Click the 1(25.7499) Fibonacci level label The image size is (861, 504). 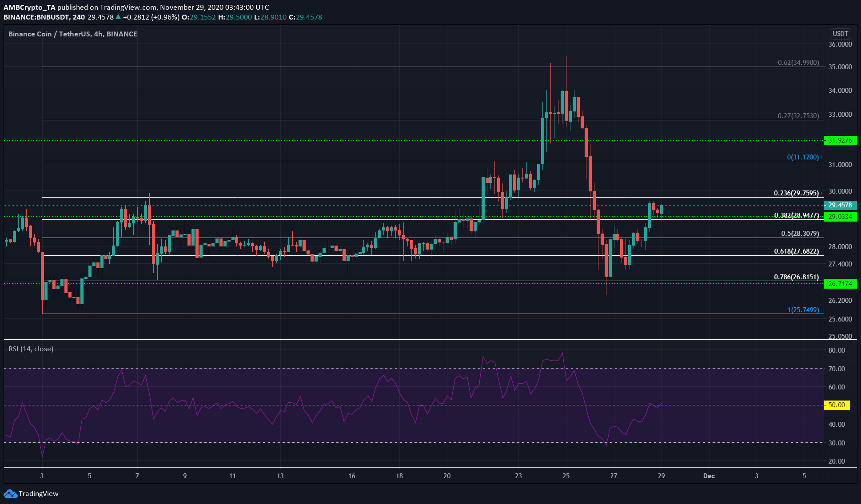pyautogui.click(x=803, y=310)
